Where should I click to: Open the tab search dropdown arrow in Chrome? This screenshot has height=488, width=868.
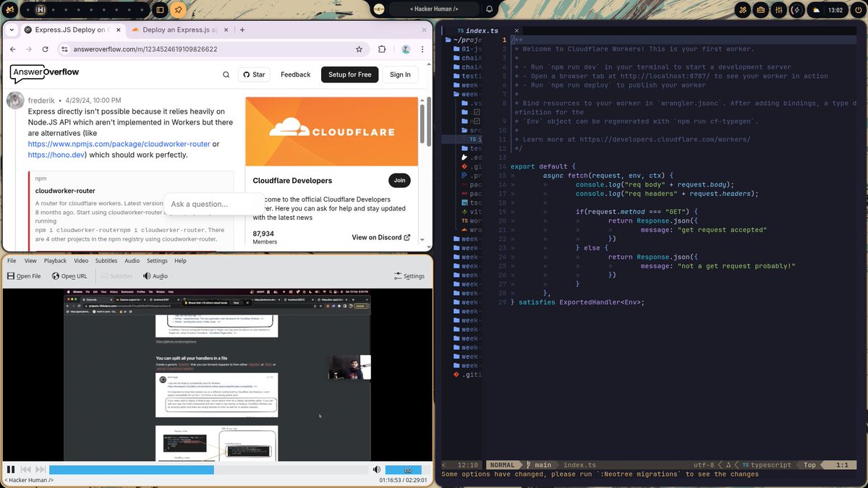coord(12,30)
